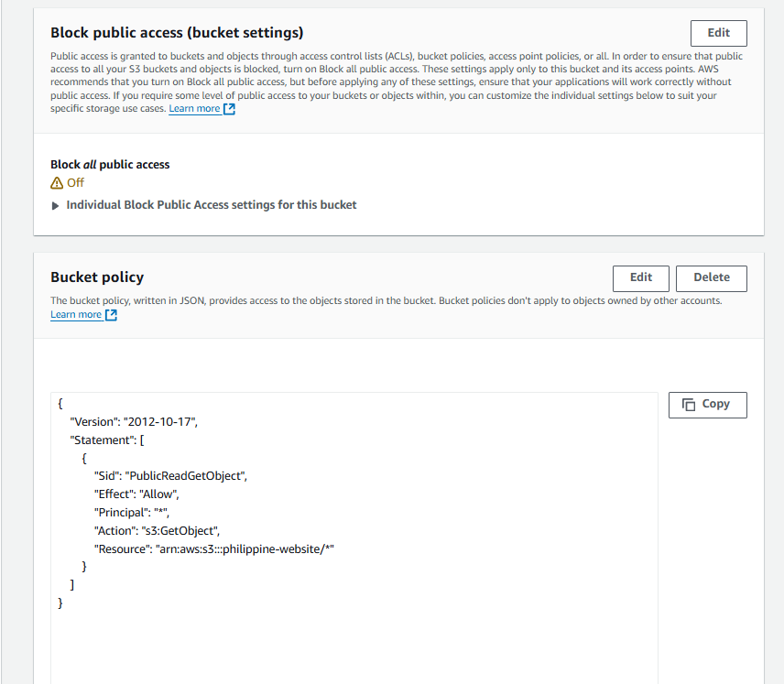Click the "Principal": "*" line in the policy

132,512
